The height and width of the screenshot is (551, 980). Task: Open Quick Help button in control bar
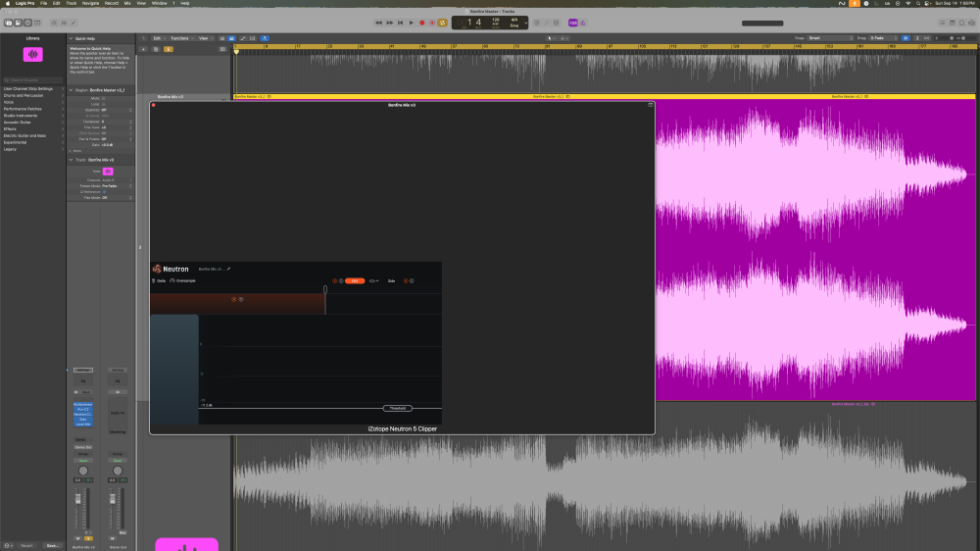[x=27, y=24]
